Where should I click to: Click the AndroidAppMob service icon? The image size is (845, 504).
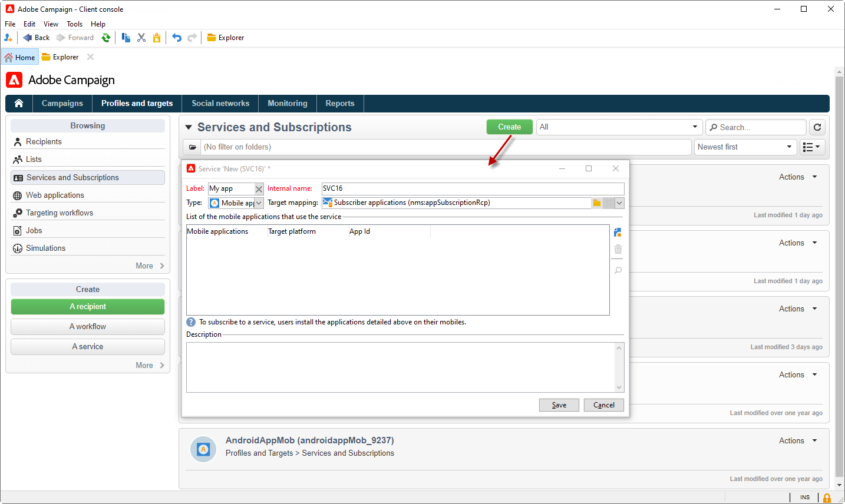pos(203,449)
